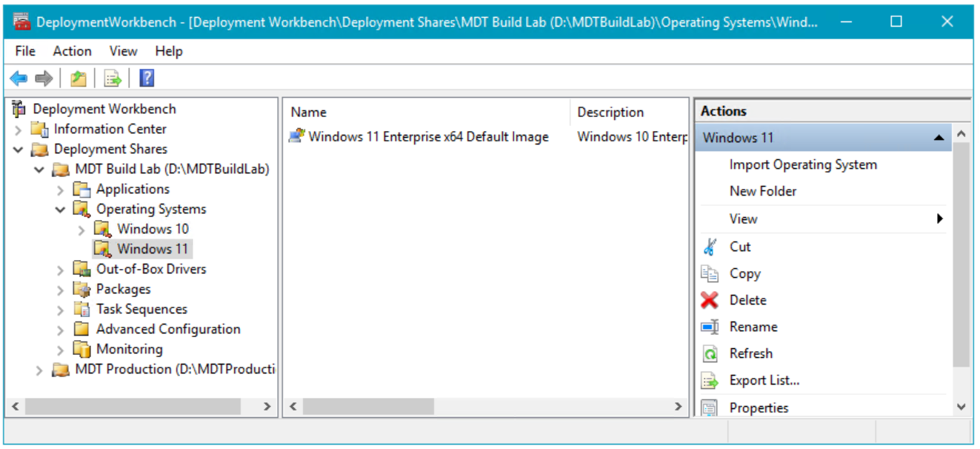980x449 pixels.
Task: Click the scissors Cut icon
Action: (x=710, y=247)
